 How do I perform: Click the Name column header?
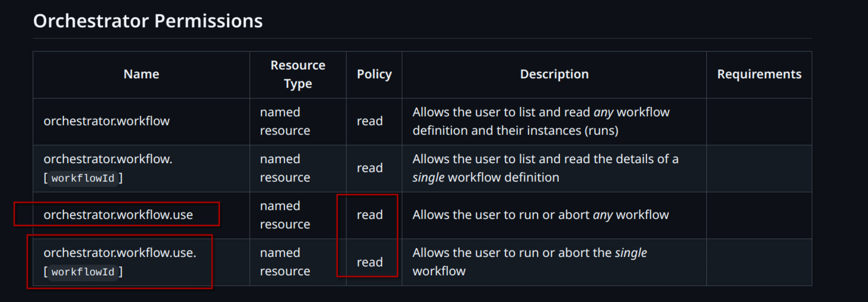point(141,74)
